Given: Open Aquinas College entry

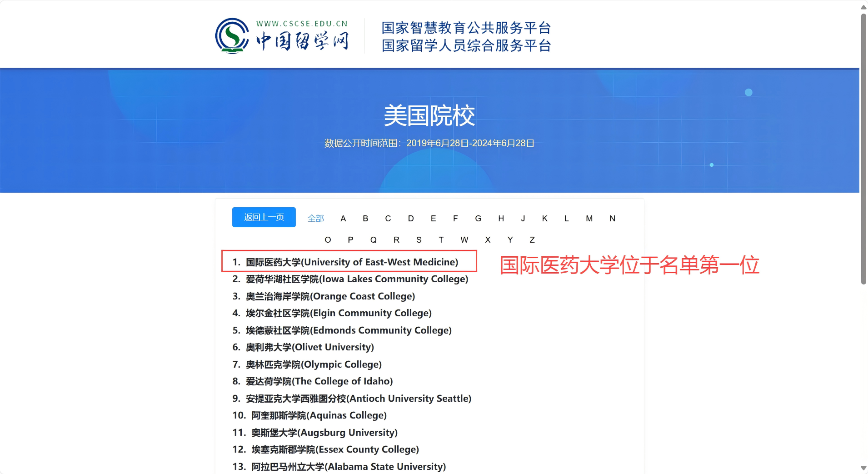Looking at the screenshot, I should [319, 415].
